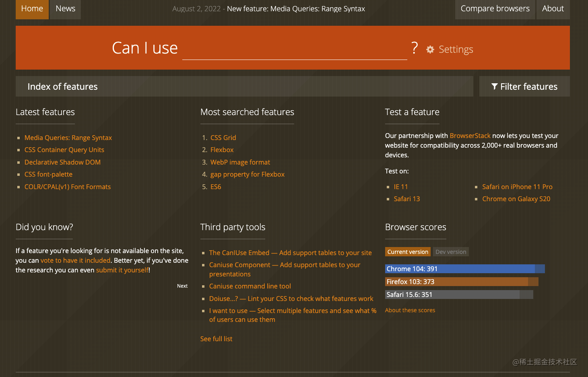Open Doiuse CSS lint tool
This screenshot has height=377, width=588.
click(x=291, y=299)
